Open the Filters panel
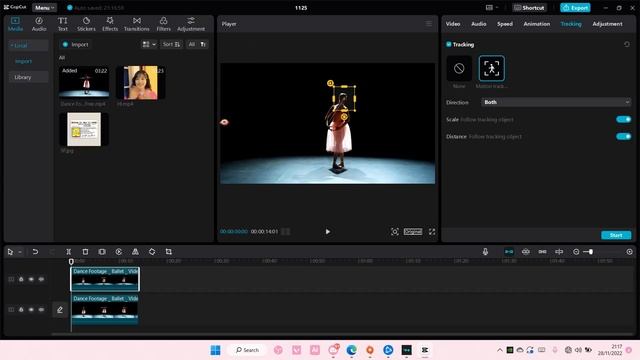 click(x=163, y=24)
